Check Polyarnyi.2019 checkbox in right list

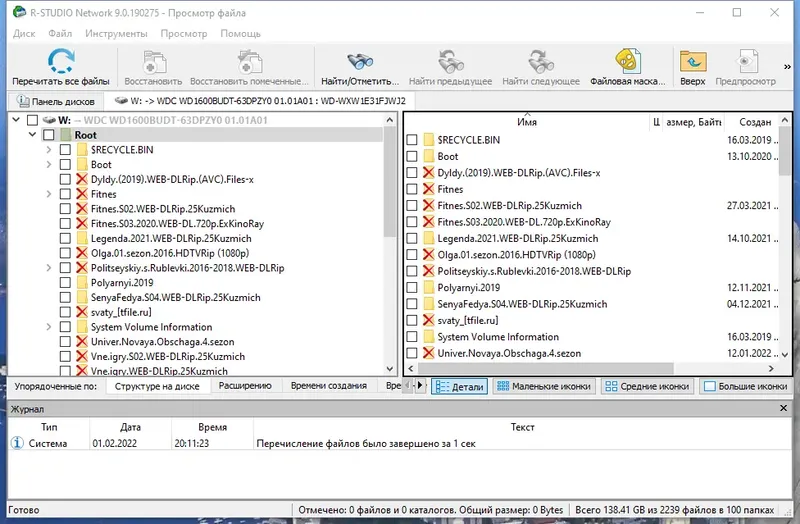click(412, 287)
